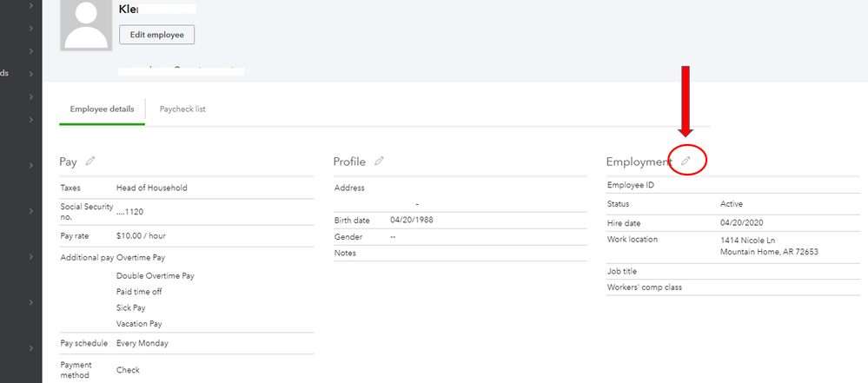868x383 pixels.
Task: Click the Active employment status value
Action: click(732, 204)
